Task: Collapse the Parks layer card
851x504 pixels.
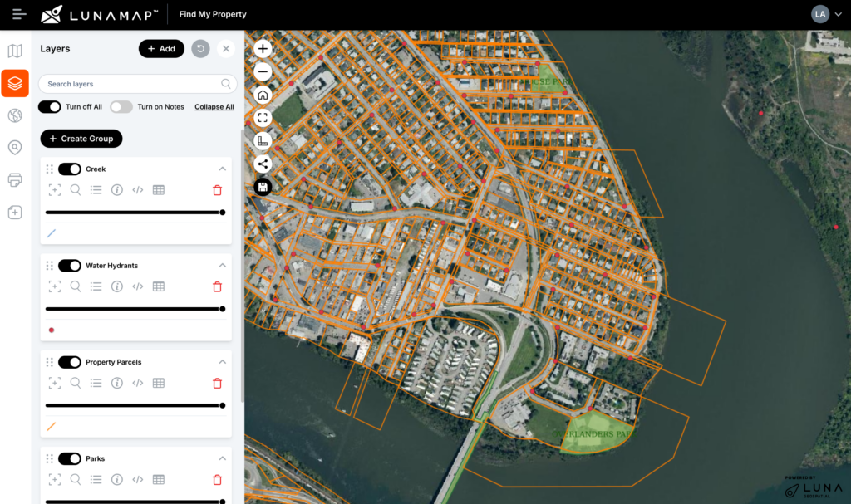Action: tap(223, 458)
